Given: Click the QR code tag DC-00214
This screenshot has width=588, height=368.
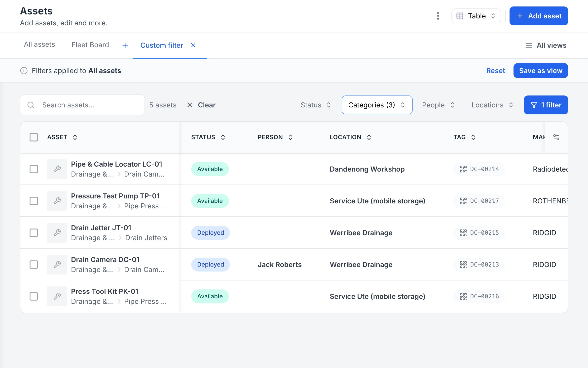Looking at the screenshot, I should (479, 169).
